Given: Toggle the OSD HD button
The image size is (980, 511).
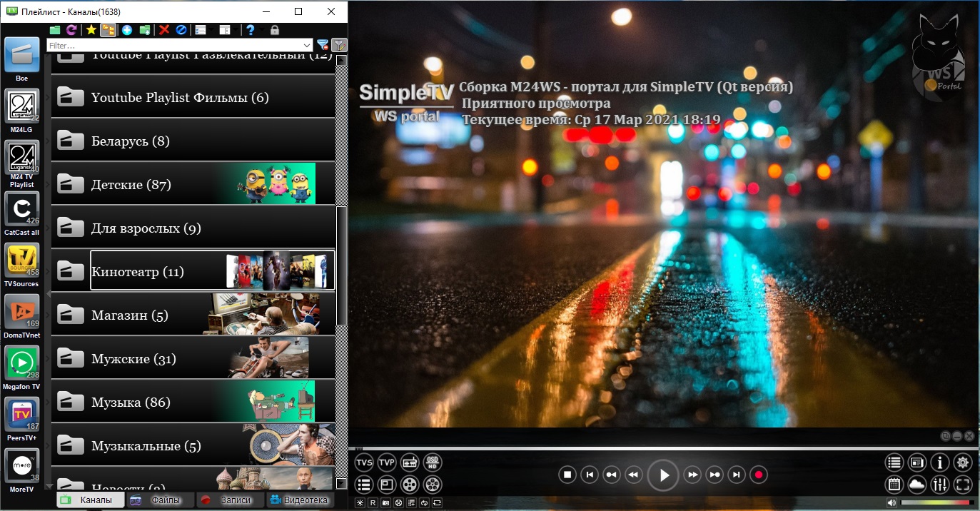Looking at the screenshot, I should point(433,462).
